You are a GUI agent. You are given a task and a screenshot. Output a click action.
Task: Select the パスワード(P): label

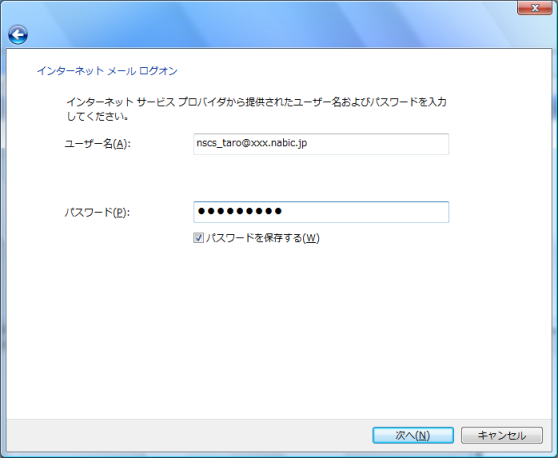pyautogui.click(x=97, y=212)
